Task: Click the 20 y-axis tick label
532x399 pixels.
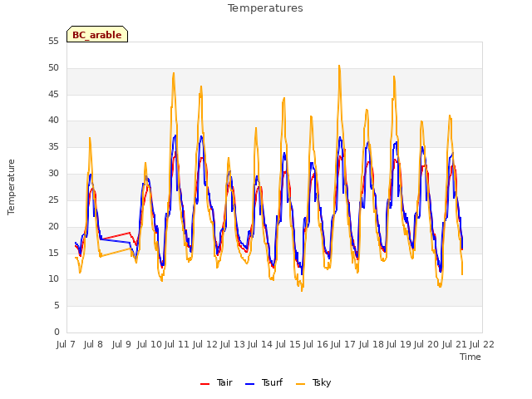Action: point(53,226)
